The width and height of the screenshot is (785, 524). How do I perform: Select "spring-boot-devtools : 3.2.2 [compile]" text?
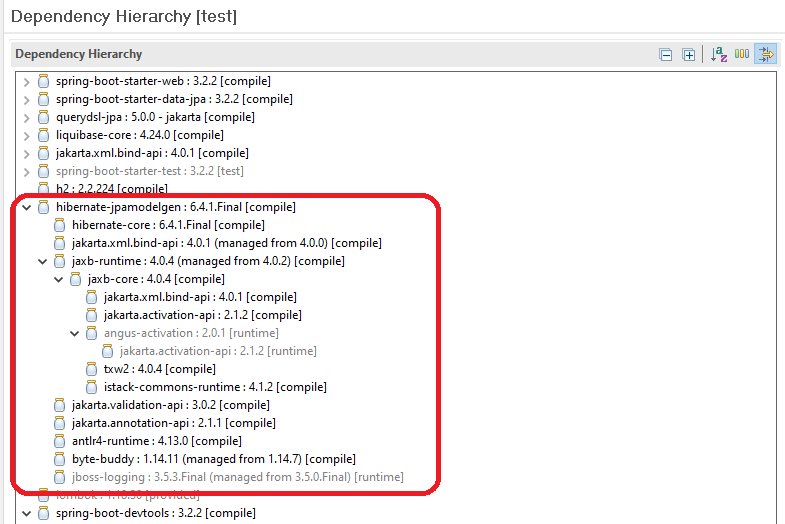tap(156, 513)
